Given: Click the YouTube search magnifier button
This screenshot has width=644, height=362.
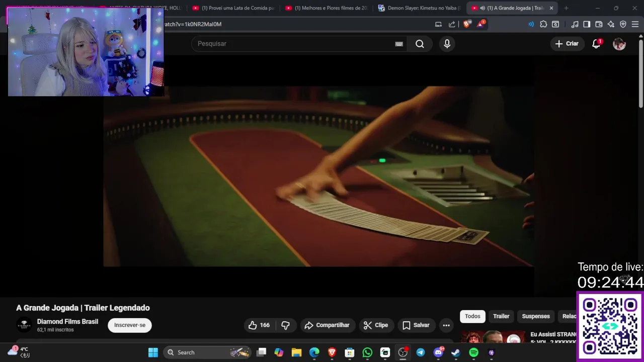Looking at the screenshot, I should coord(420,44).
